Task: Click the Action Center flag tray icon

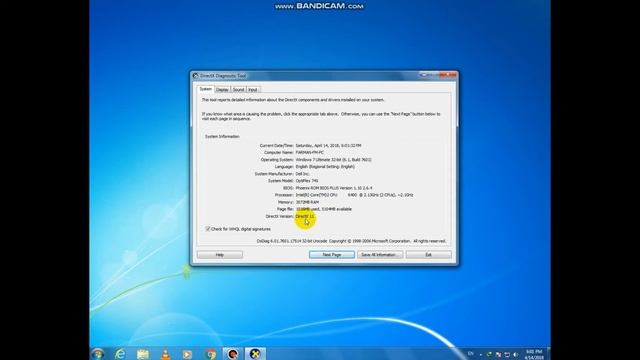Action: [x=498, y=354]
